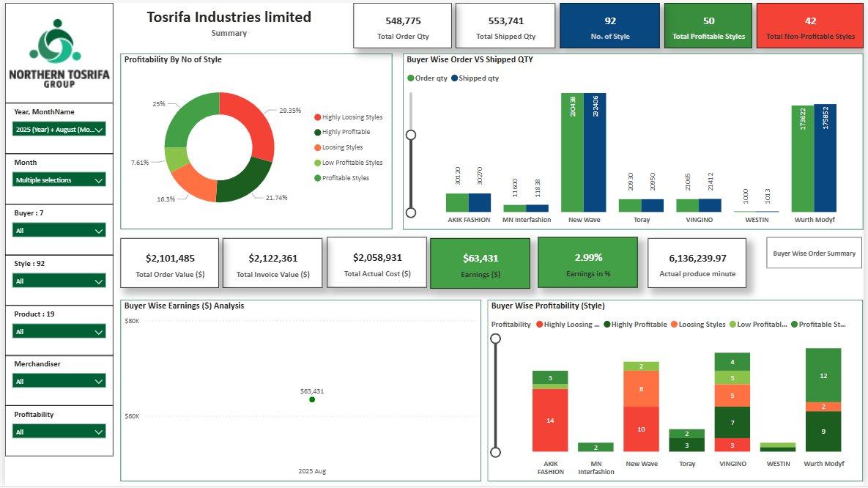
Task: Click the Total Order Value ($) card
Action: (x=170, y=263)
